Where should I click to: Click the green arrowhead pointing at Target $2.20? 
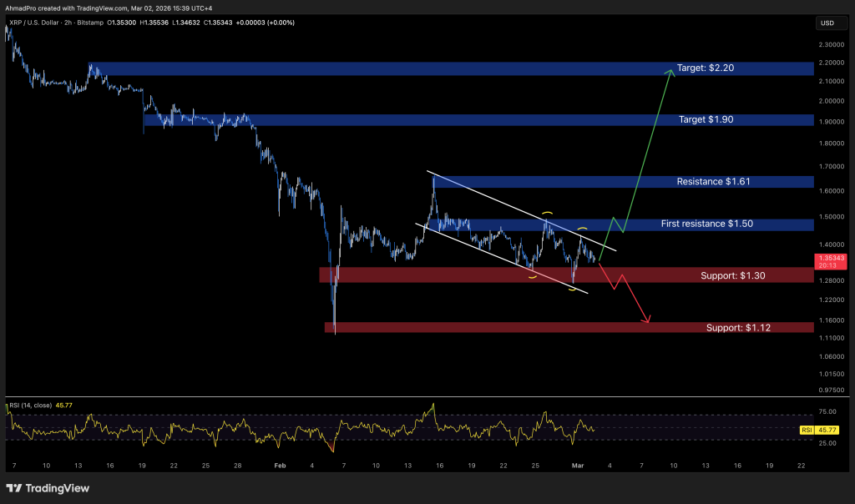click(670, 72)
